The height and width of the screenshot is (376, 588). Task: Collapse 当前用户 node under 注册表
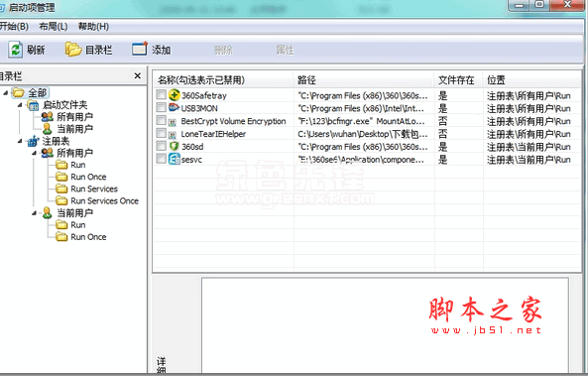point(34,213)
